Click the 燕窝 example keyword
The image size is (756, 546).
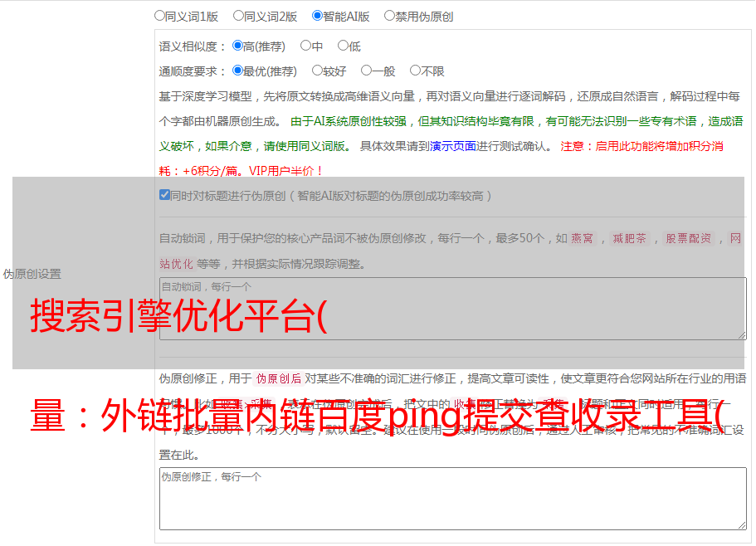click(x=583, y=238)
